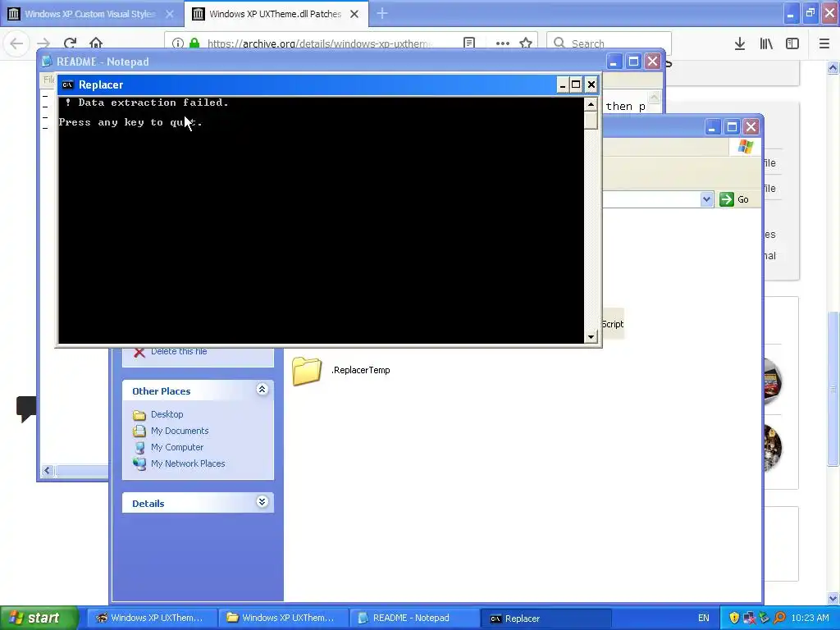Open Replacer console system menu icon
The image size is (840, 630).
coord(67,84)
